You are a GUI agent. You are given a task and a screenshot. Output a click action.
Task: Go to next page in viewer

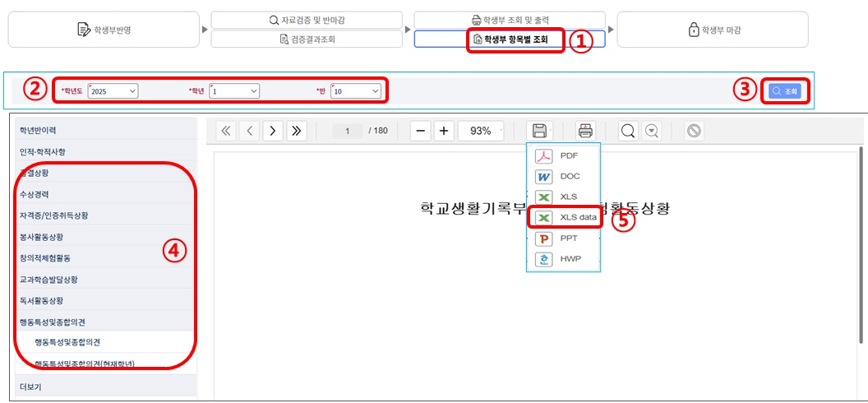273,131
